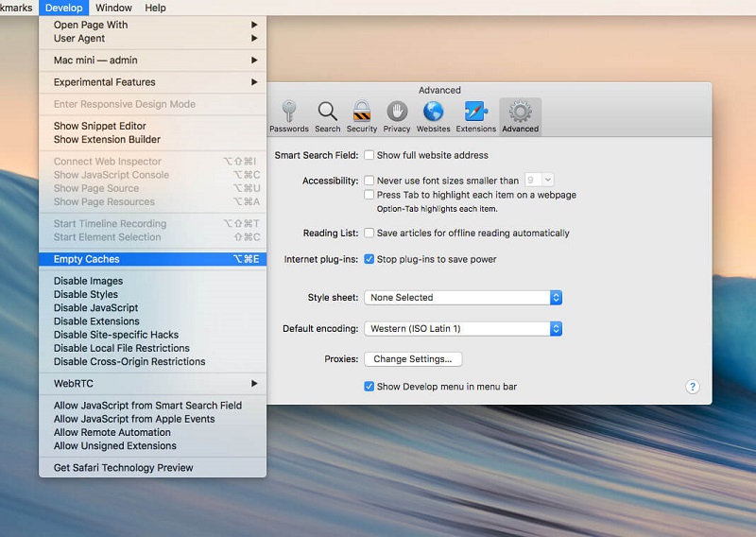
Task: Expand the WebRTC submenu
Action: [152, 384]
